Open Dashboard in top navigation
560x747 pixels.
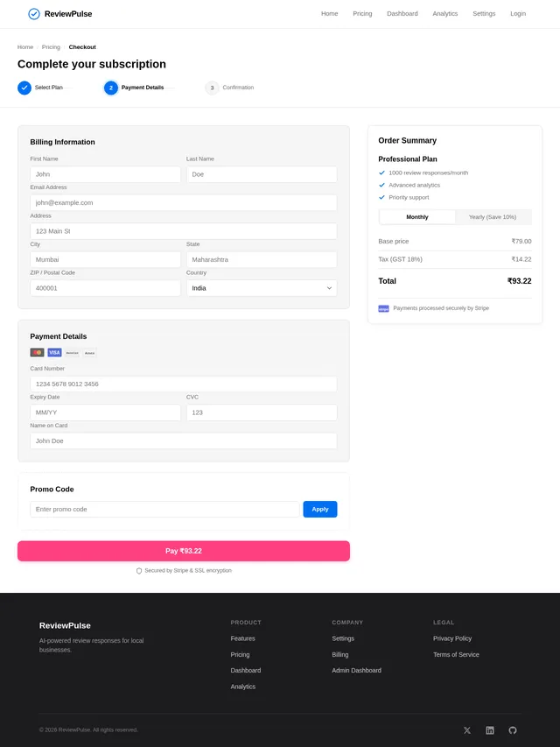tap(402, 14)
